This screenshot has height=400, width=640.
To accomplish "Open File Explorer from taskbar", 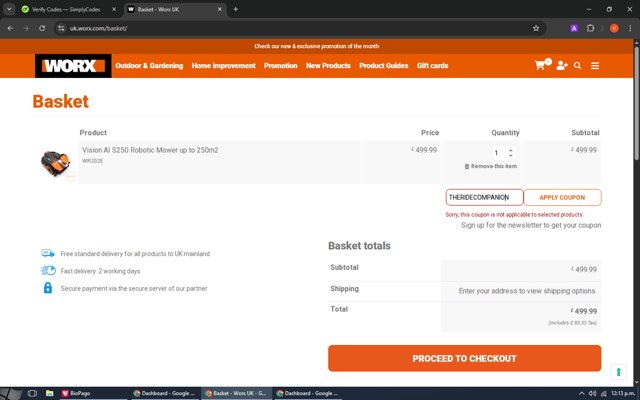I will tap(49, 393).
